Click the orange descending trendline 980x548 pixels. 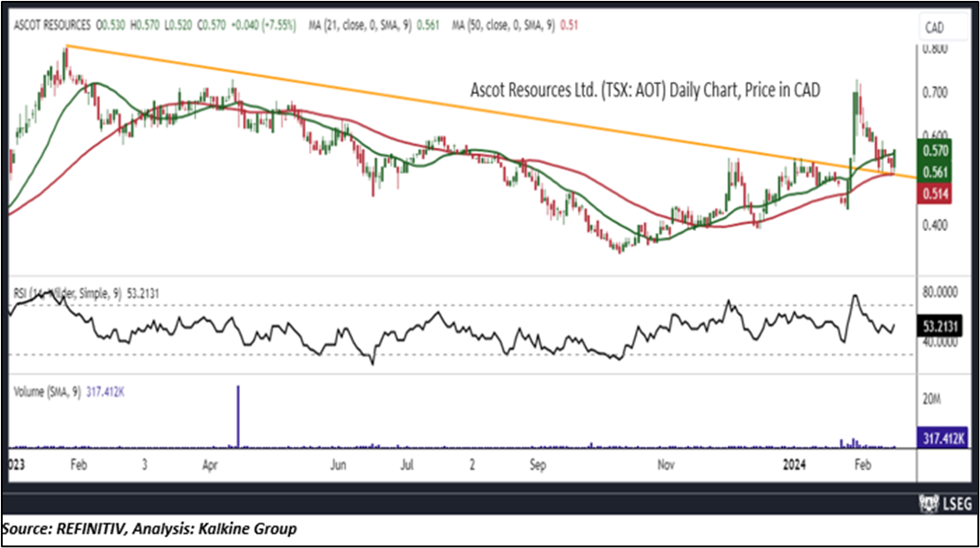pos(491,112)
